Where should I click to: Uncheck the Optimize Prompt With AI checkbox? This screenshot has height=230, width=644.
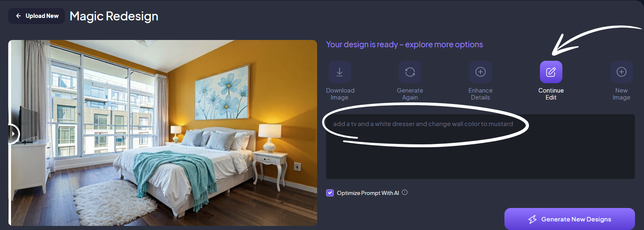[x=330, y=193]
